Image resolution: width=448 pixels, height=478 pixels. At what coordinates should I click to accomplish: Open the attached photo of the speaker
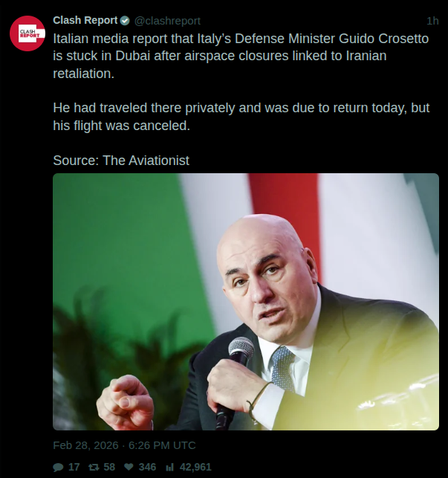coord(246,302)
